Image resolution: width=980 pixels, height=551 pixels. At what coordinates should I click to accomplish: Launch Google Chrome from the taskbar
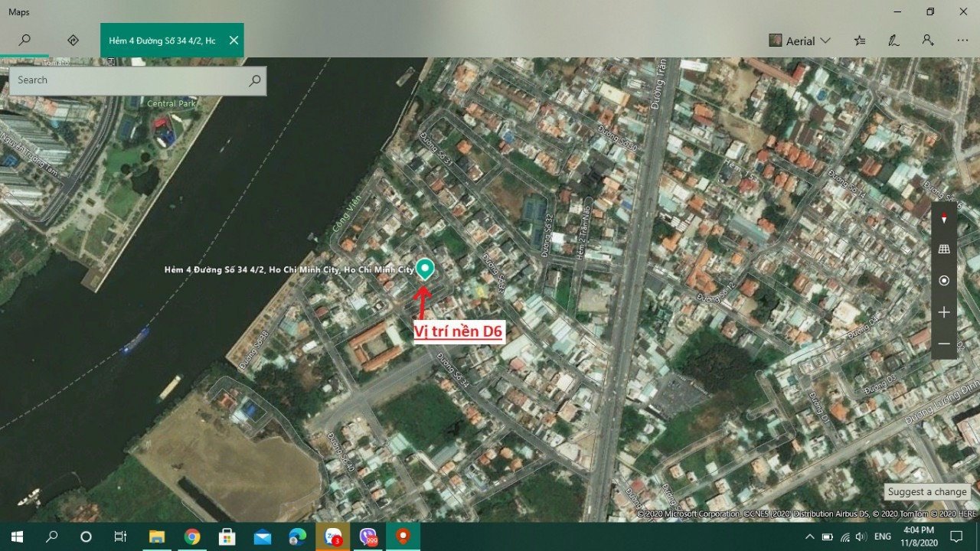pos(192,536)
